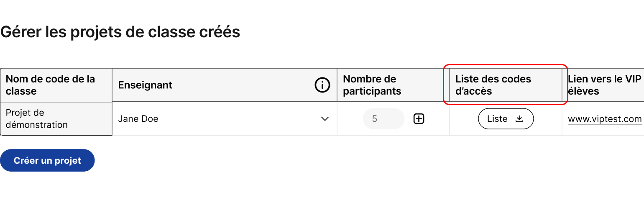Click the plus icon to add participants

click(x=419, y=119)
